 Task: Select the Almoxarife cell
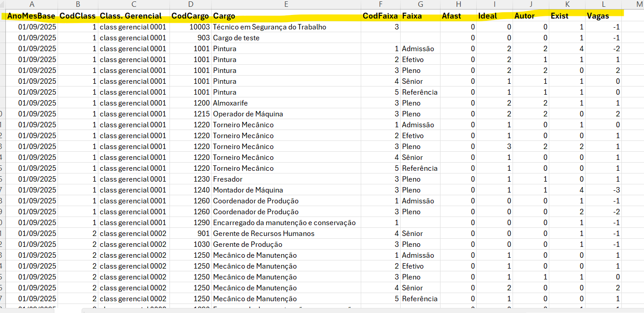(230, 103)
